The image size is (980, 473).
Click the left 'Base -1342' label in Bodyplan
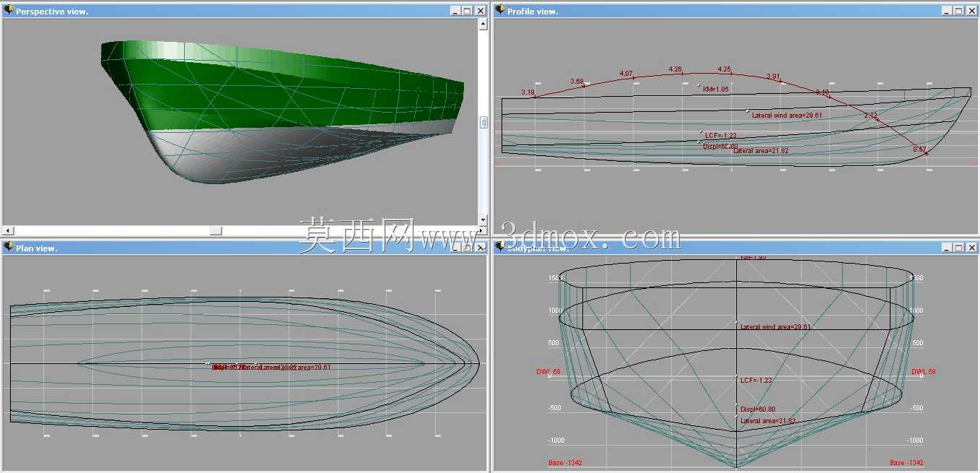pyautogui.click(x=565, y=463)
